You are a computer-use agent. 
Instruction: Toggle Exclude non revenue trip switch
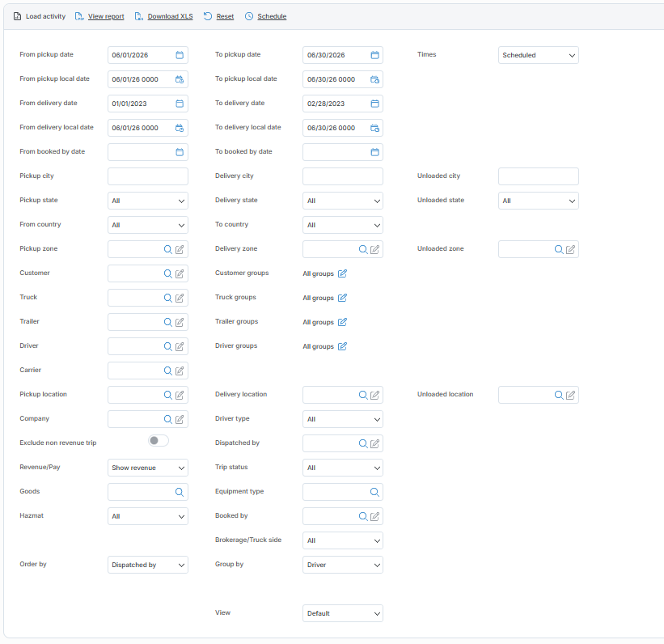(159, 441)
